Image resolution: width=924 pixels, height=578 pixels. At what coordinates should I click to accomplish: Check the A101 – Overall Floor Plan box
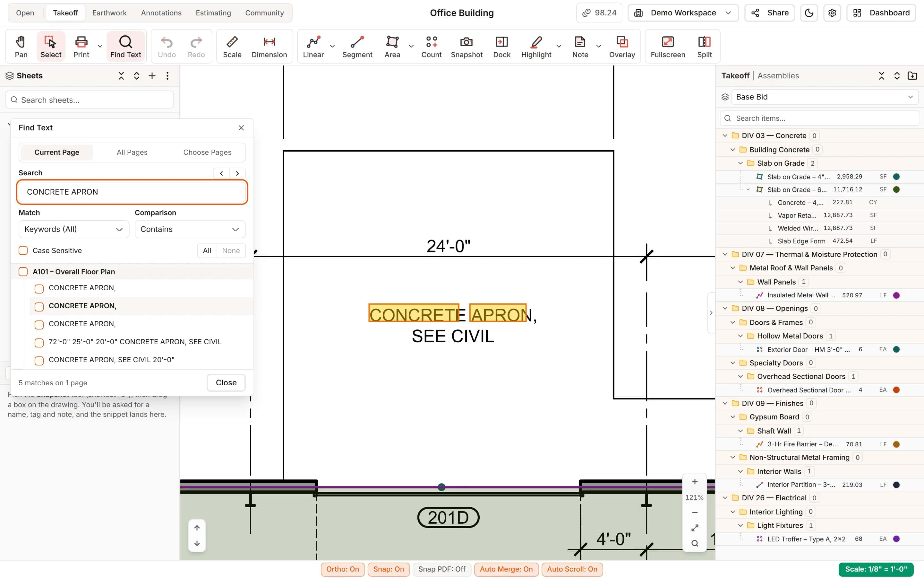pyautogui.click(x=23, y=271)
